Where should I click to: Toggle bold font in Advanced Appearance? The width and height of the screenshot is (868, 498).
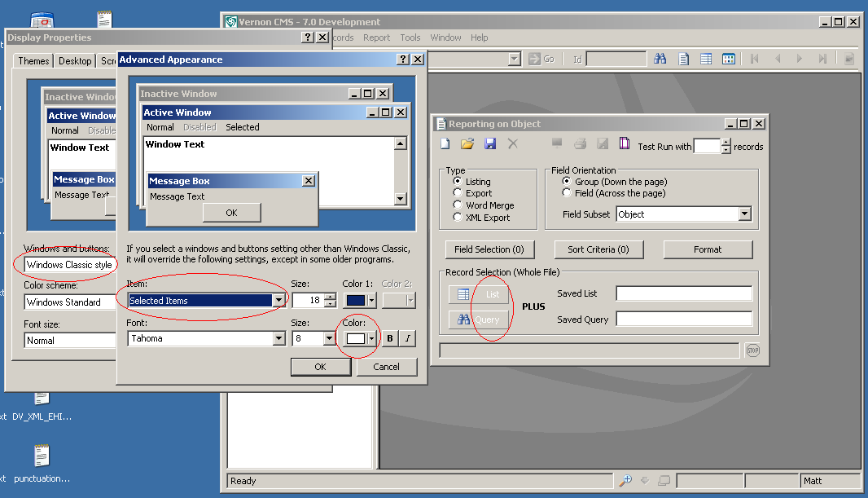(x=390, y=338)
